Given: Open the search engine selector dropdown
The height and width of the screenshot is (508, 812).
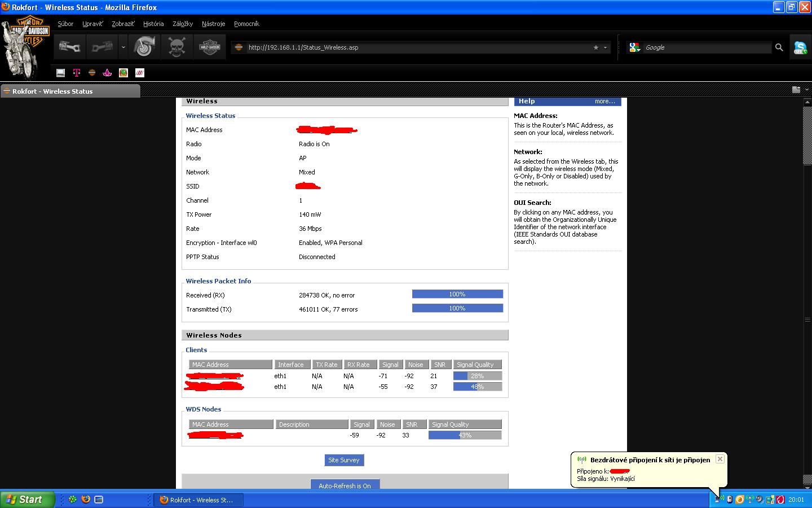Looking at the screenshot, I should click(635, 47).
